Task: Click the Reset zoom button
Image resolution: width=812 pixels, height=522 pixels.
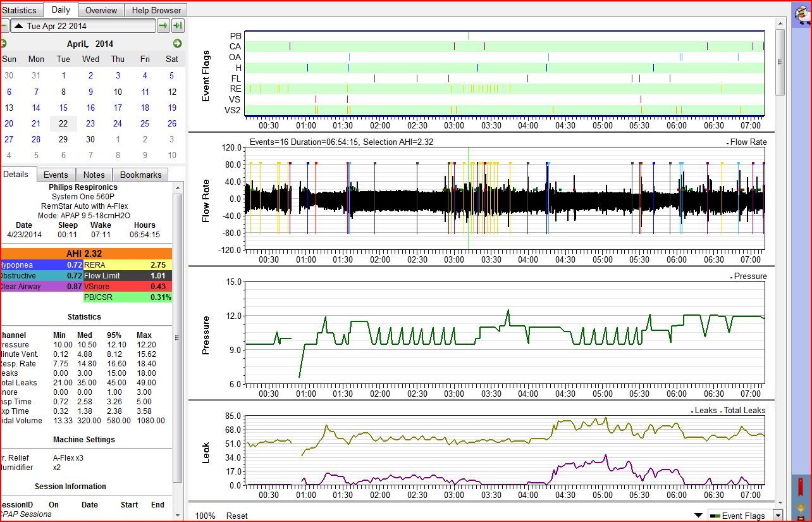Action: point(237,516)
